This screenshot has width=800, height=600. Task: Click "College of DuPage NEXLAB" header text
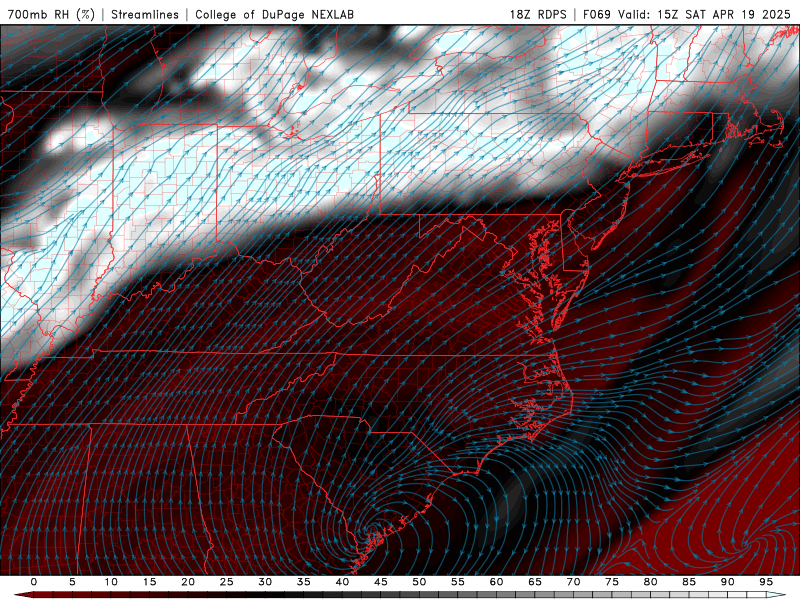pyautogui.click(x=274, y=14)
